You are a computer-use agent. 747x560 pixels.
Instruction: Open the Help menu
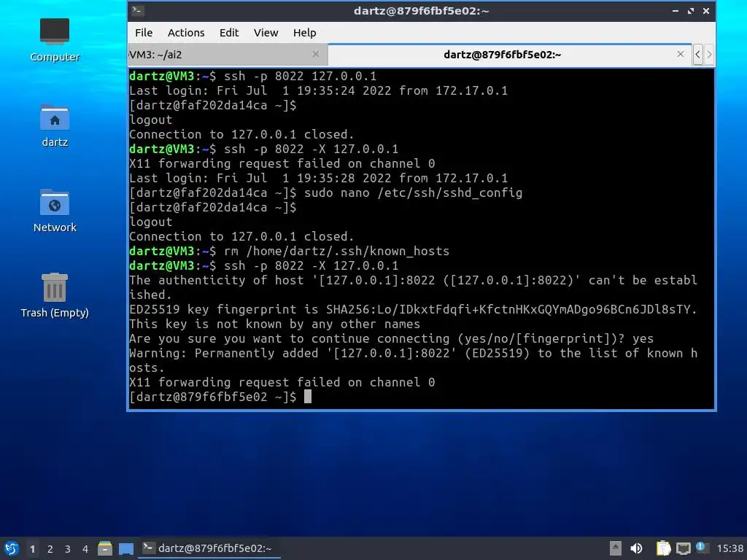[304, 32]
